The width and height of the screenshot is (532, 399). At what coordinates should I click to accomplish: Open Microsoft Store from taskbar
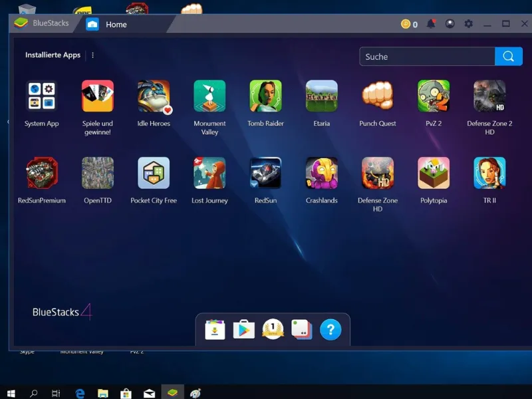126,393
